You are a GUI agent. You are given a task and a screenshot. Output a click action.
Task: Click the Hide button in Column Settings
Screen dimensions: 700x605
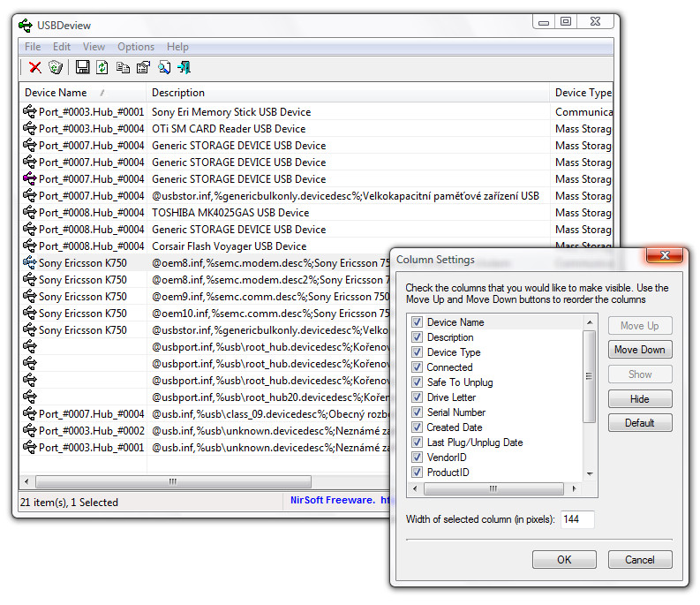click(x=640, y=399)
